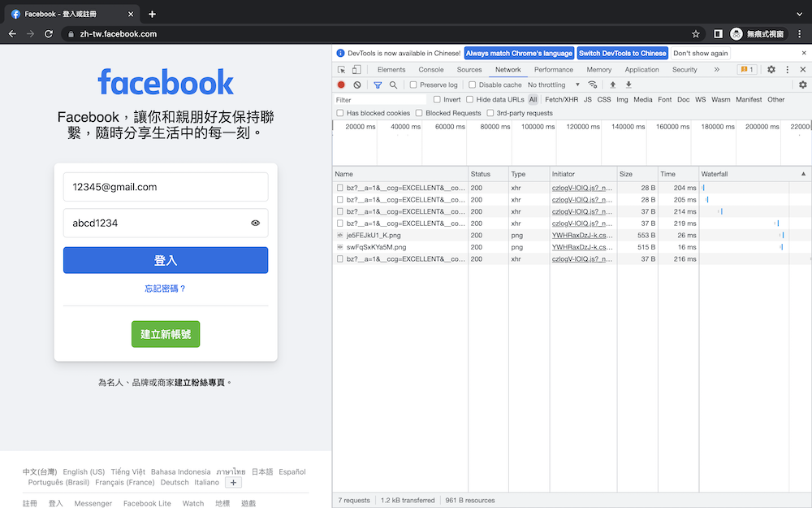Open DevTools customize three-dot menu
Viewport: 812px width, 508px height.
(x=787, y=69)
